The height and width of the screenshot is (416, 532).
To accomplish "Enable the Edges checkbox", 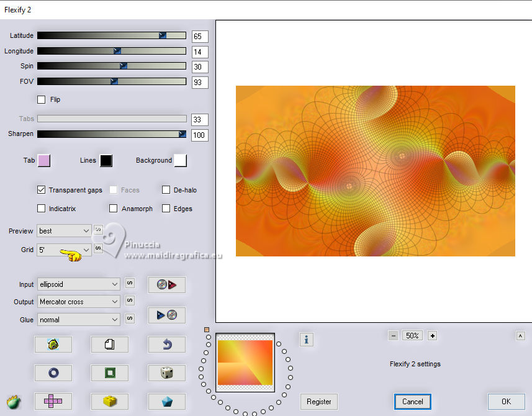I will 166,209.
